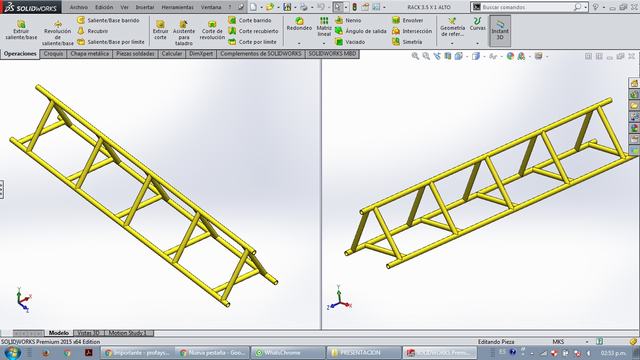The image size is (640, 360).
Task: Toggle Instant 3D mode
Action: tap(500, 31)
